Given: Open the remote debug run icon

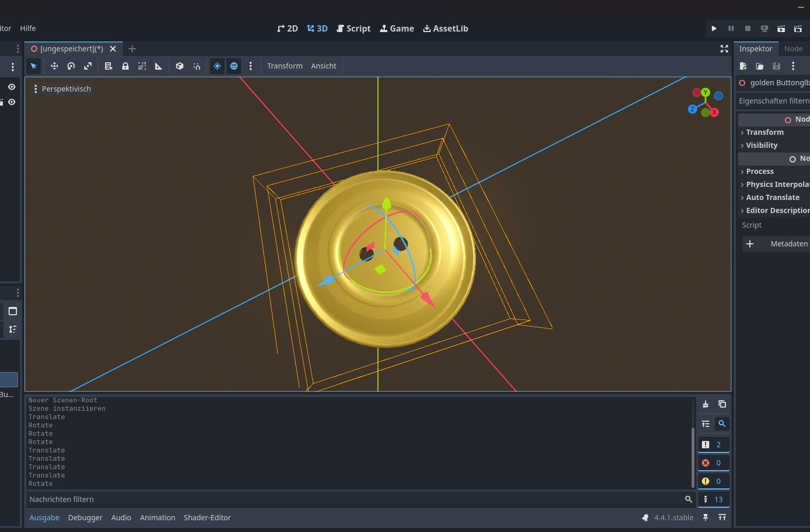Looking at the screenshot, I should point(764,29).
